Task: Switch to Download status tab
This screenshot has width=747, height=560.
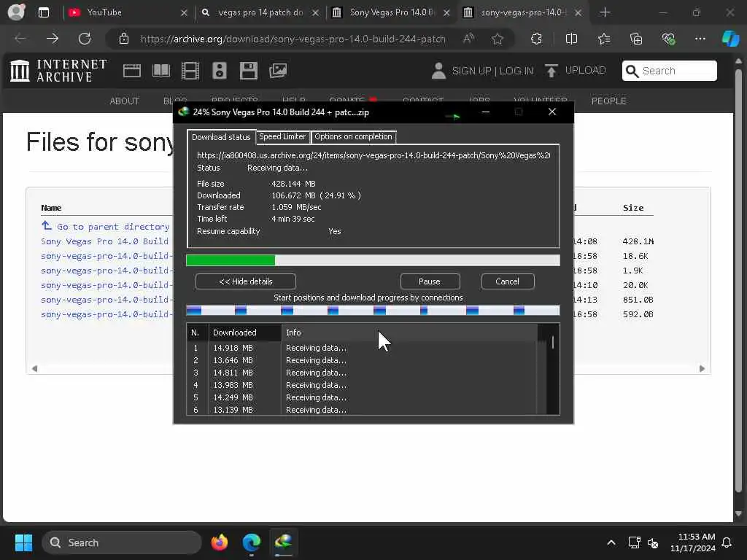Action: pos(221,136)
